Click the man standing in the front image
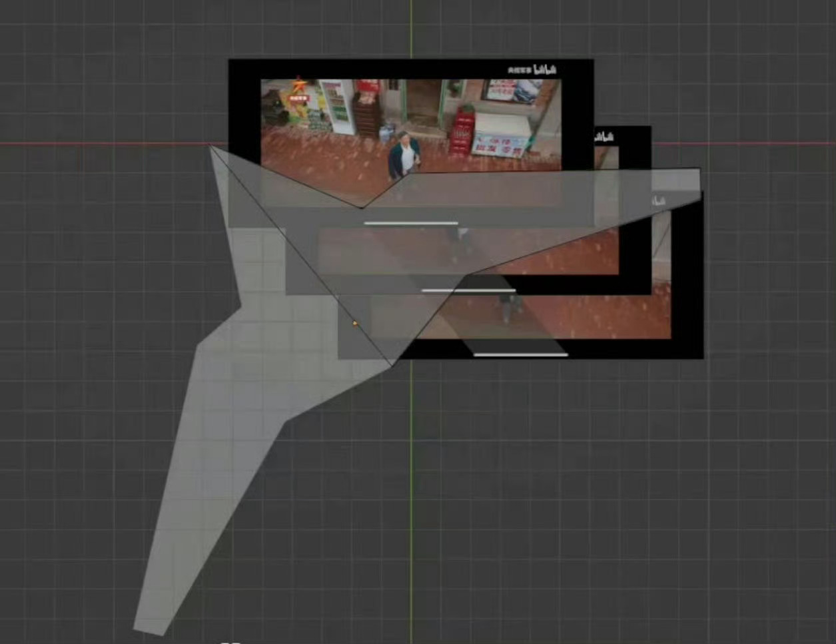Image resolution: width=836 pixels, height=644 pixels. 404,156
